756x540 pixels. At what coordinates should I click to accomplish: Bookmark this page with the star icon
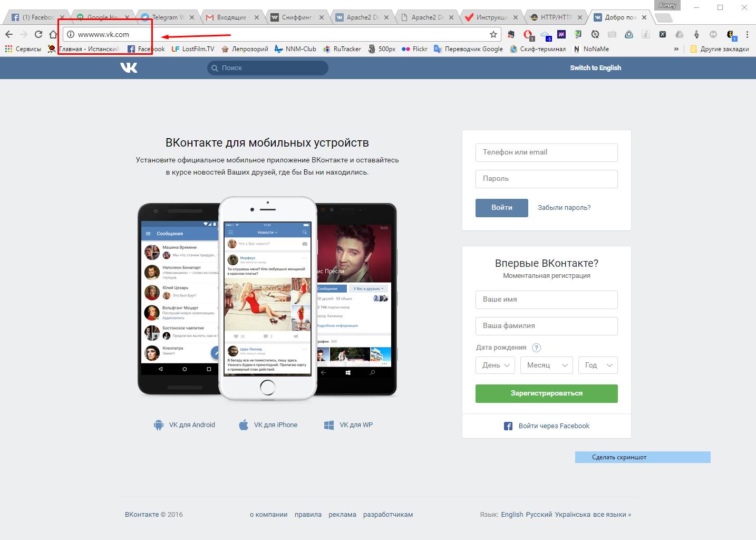[493, 34]
